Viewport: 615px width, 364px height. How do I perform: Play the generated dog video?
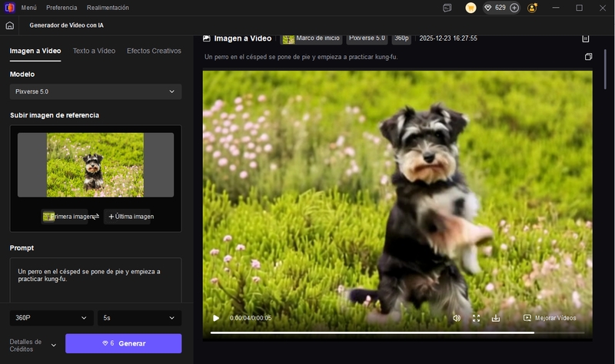tap(216, 318)
